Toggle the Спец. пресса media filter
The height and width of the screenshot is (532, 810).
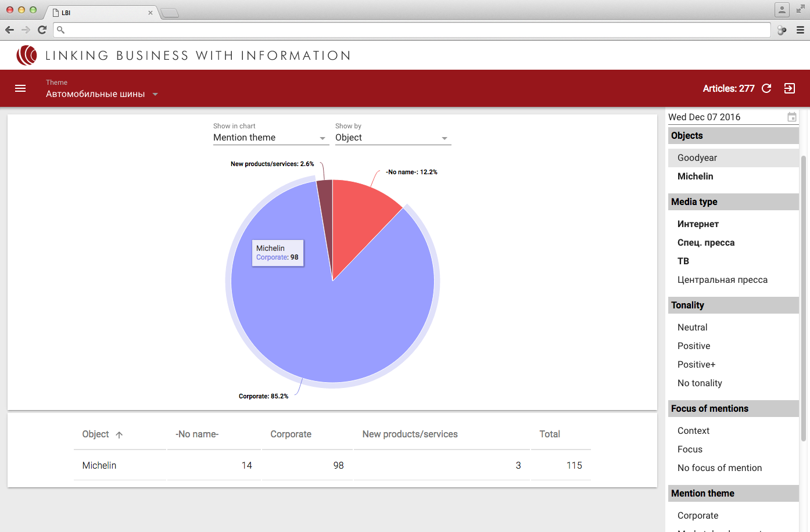point(733,243)
